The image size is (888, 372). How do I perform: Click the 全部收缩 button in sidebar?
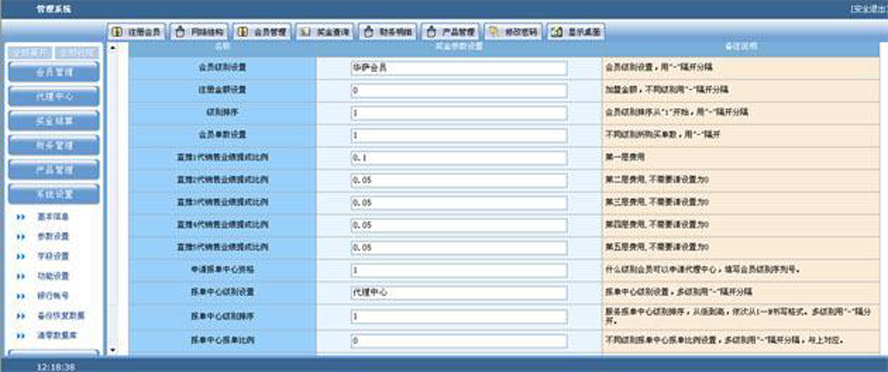76,53
